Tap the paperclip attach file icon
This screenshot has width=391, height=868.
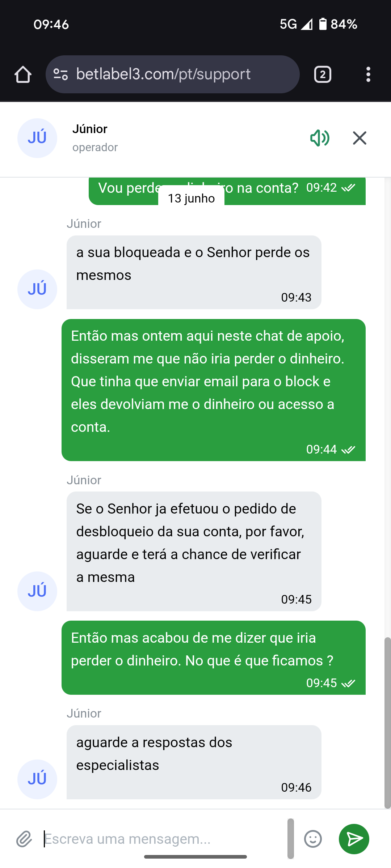pyautogui.click(x=24, y=839)
